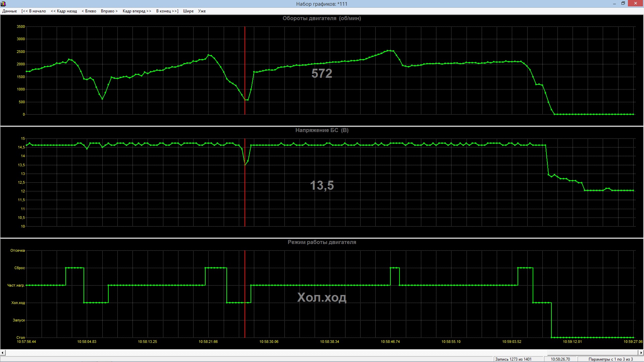Screen dimensions: 644x362
Task: Click the 10:58:26.70 time status field
Action: click(560, 359)
